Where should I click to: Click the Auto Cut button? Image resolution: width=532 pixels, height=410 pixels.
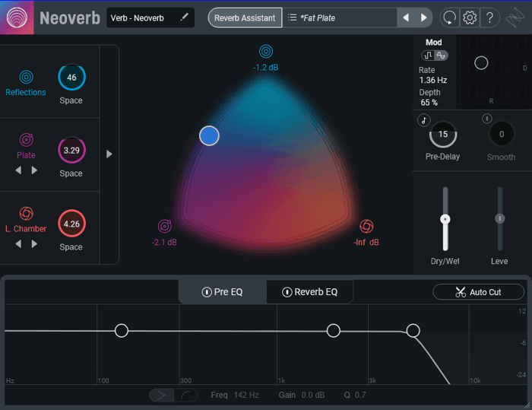point(478,292)
